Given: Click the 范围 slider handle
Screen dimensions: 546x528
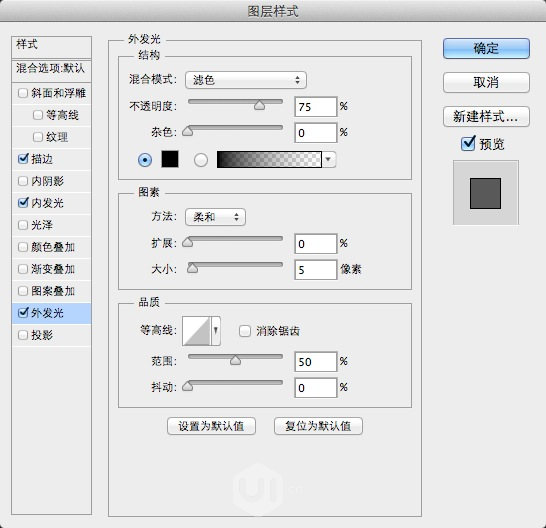Looking at the screenshot, I should coord(235,360).
